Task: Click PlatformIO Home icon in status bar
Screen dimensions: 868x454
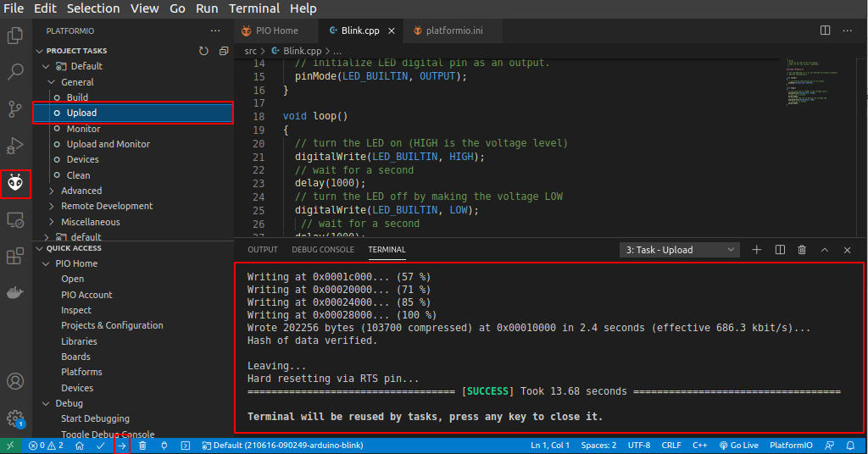Action: tap(80, 446)
